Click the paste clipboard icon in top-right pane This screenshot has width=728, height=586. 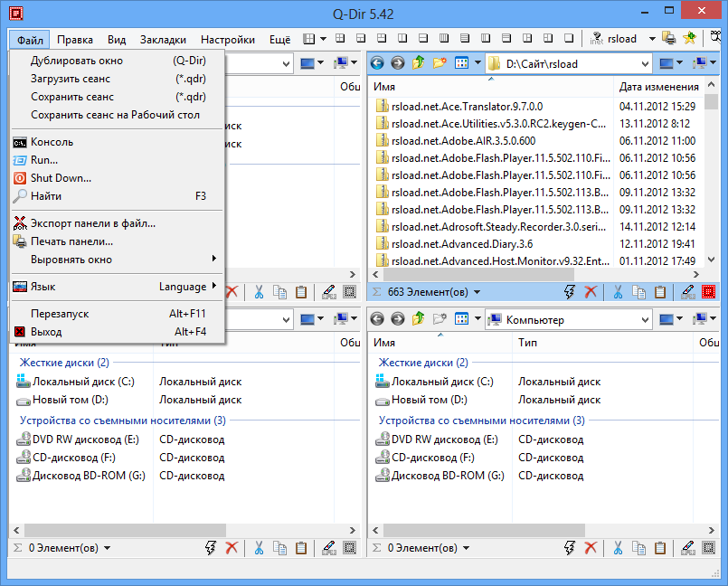coord(660,292)
